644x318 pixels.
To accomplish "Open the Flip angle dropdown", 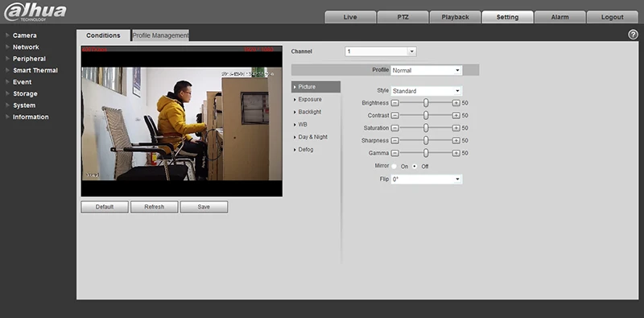I will pyautogui.click(x=427, y=180).
